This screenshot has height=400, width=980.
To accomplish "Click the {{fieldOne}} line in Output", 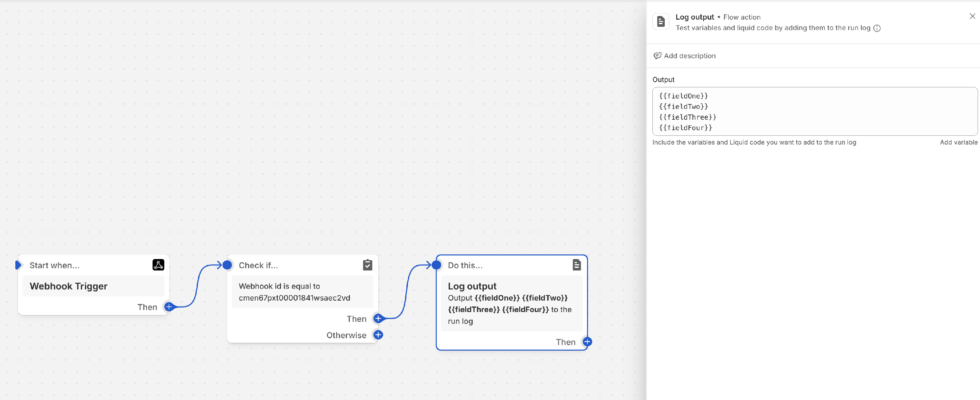I will click(x=683, y=96).
